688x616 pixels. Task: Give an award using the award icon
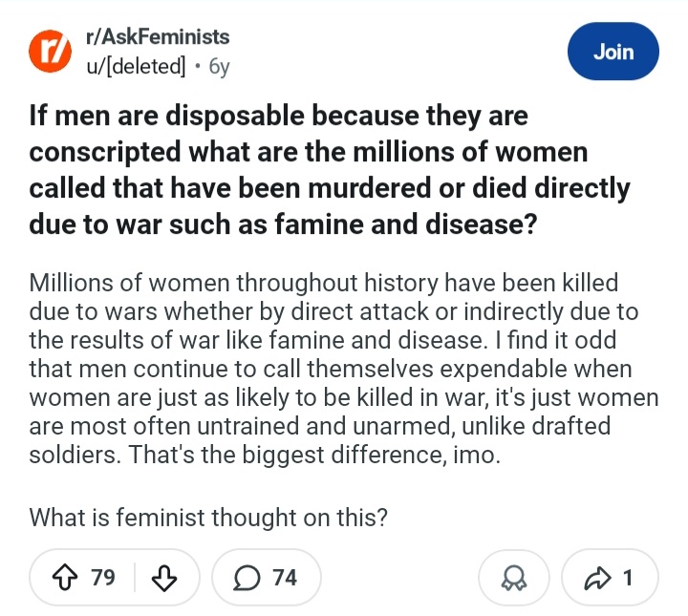[515, 578]
